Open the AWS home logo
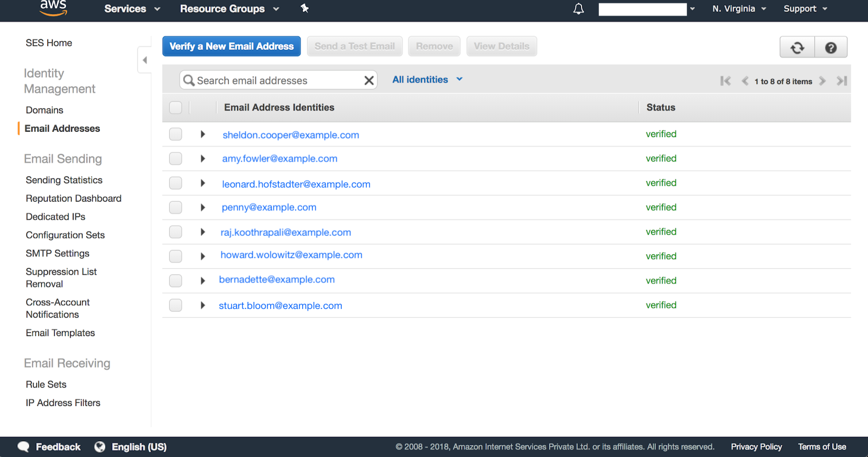This screenshot has height=457, width=868. click(x=53, y=8)
